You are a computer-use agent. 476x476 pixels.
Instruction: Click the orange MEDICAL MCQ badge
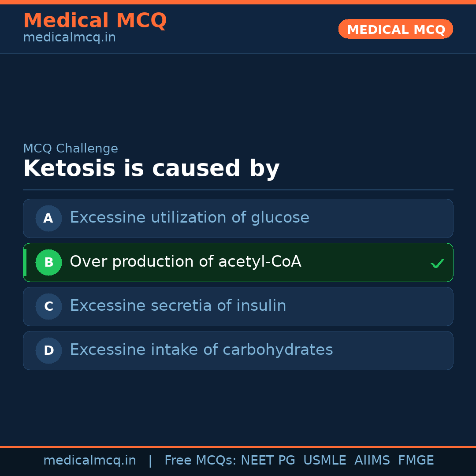(x=395, y=30)
